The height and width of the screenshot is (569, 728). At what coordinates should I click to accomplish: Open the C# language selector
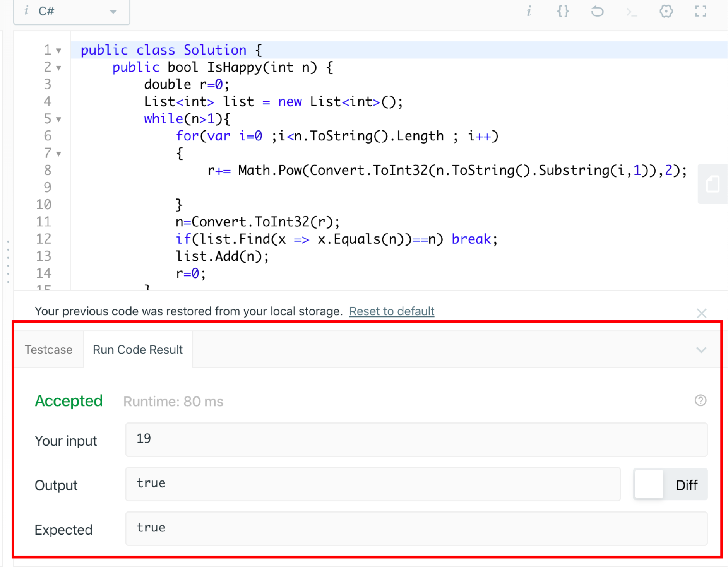pyautogui.click(x=72, y=12)
